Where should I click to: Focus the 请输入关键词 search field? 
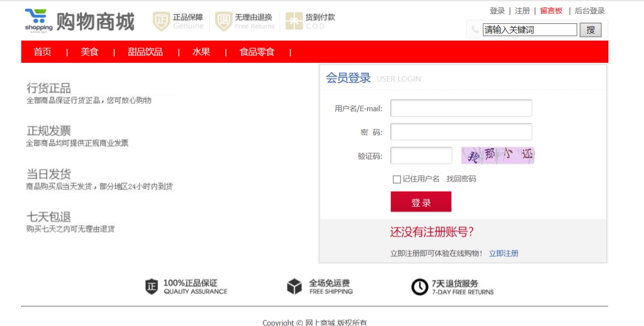pyautogui.click(x=530, y=30)
